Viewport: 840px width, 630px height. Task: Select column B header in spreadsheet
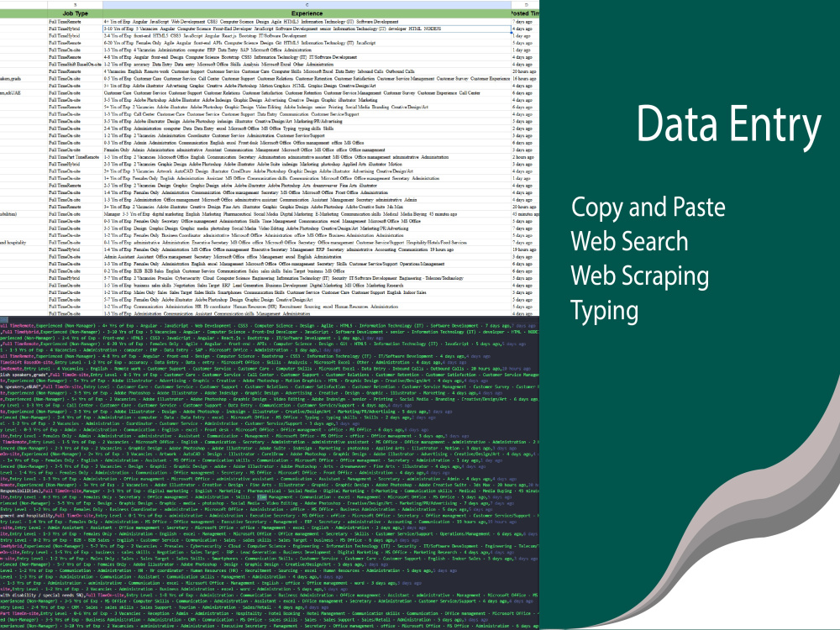click(x=75, y=5)
